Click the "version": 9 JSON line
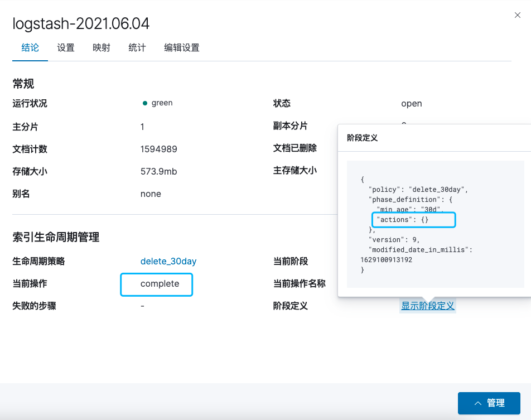The height and width of the screenshot is (420, 531). tap(394, 239)
